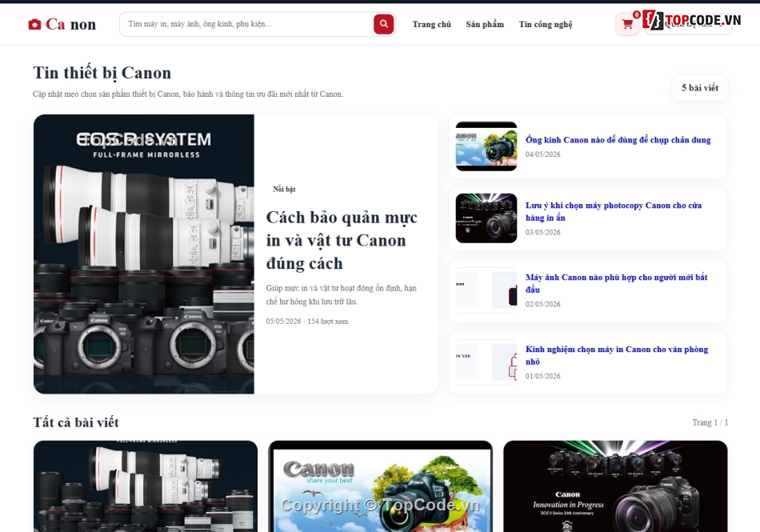
Task: Click the Trang 1 / 1 page indicator
Action: (x=710, y=422)
